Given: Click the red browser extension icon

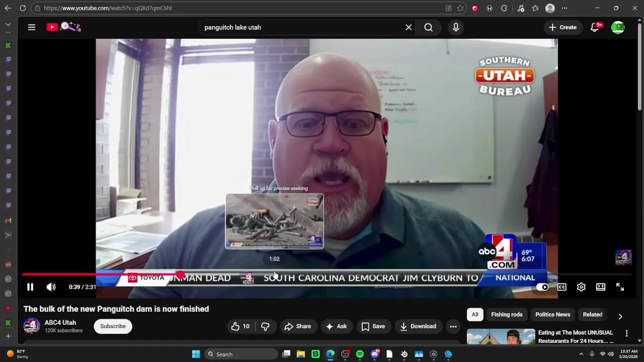Looking at the screenshot, I should click(474, 8).
